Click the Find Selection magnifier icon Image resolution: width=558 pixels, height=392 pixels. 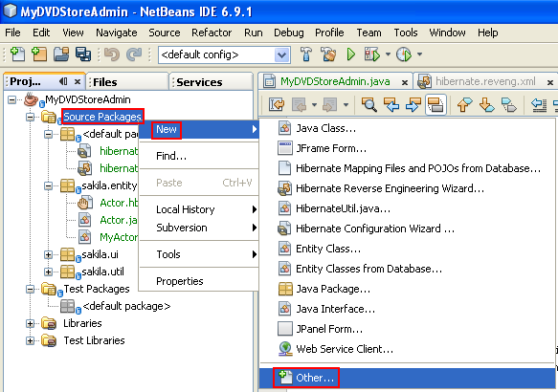[x=368, y=105]
